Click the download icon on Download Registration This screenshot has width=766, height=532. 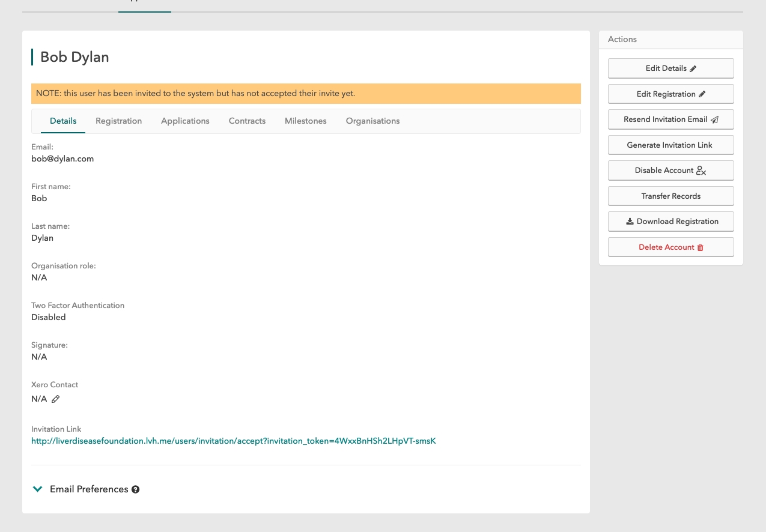(630, 222)
